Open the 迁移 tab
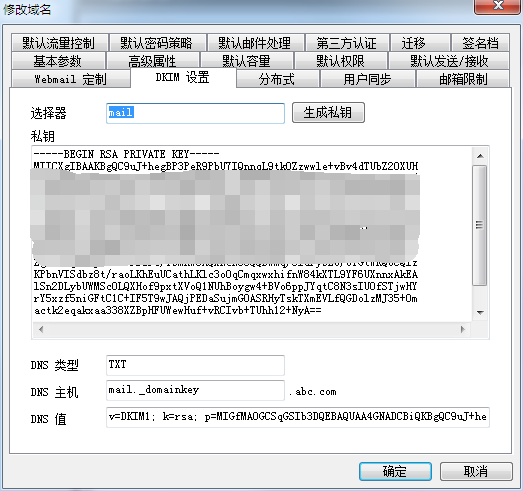This screenshot has height=491, width=523. (420, 43)
